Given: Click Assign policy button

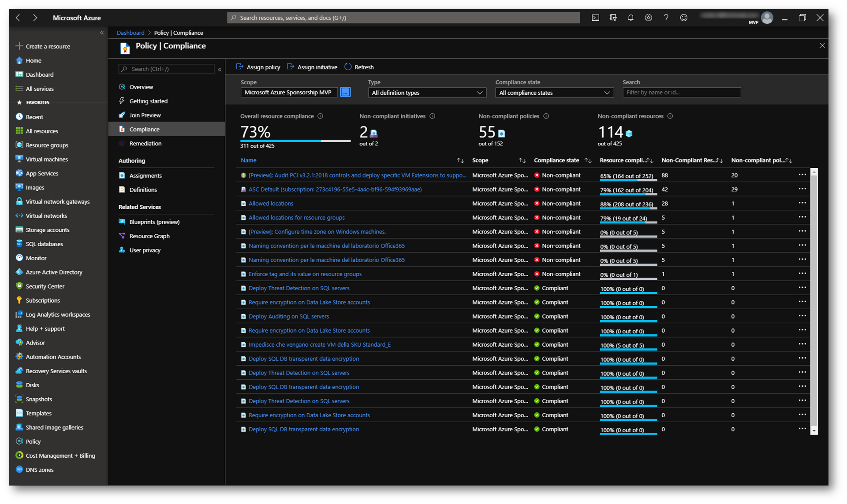Looking at the screenshot, I should (258, 67).
